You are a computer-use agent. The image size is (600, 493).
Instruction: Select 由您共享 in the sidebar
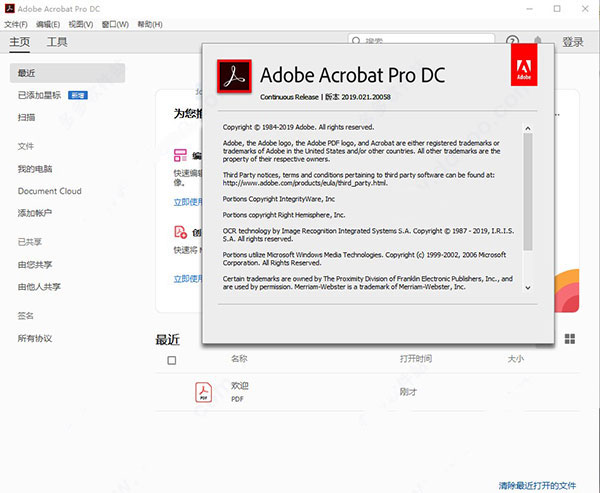tap(35, 264)
